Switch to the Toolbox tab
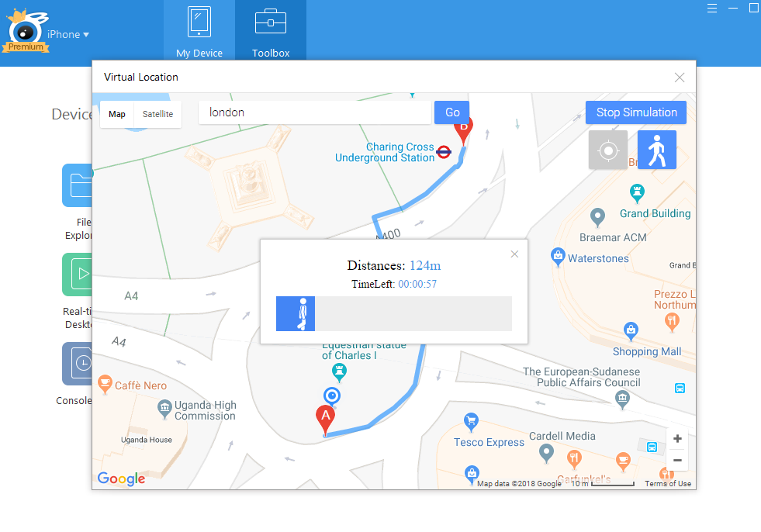The height and width of the screenshot is (532, 761). 271,33
